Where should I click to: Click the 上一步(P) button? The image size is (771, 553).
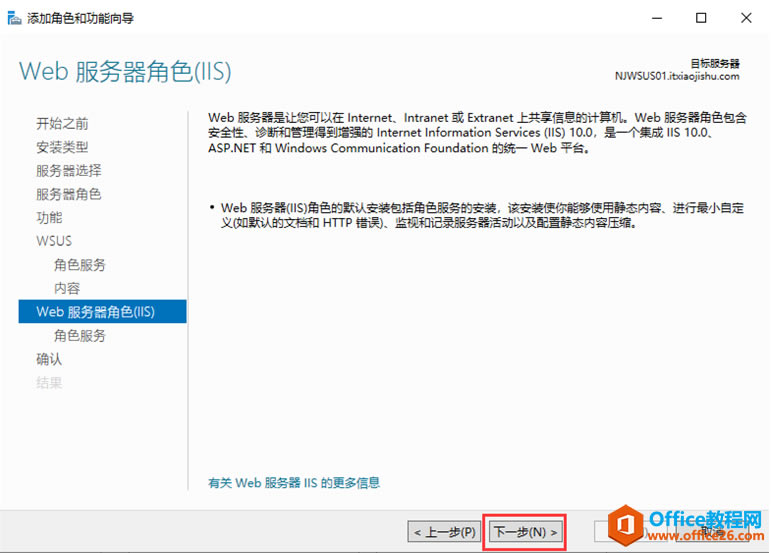pyautogui.click(x=444, y=532)
